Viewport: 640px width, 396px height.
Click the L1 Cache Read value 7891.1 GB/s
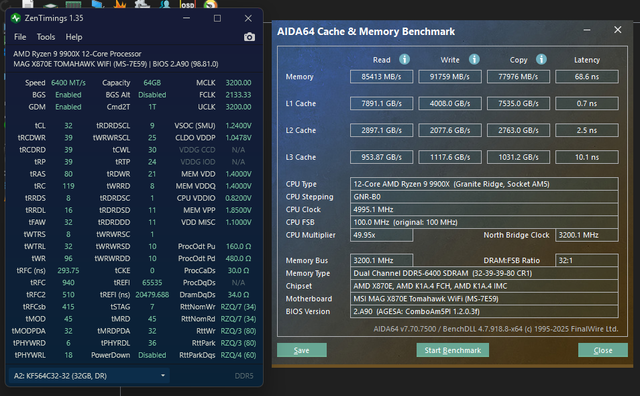[381, 104]
